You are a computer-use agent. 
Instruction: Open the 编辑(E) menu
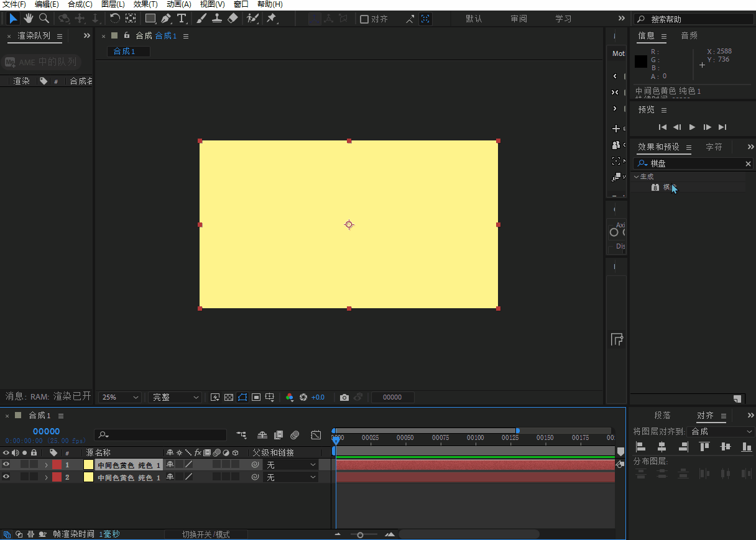click(47, 4)
